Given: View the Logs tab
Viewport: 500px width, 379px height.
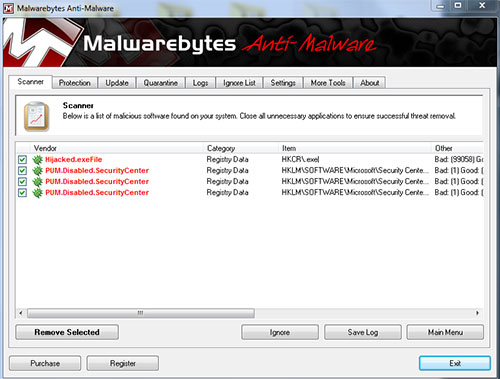Looking at the screenshot, I should pyautogui.click(x=200, y=83).
